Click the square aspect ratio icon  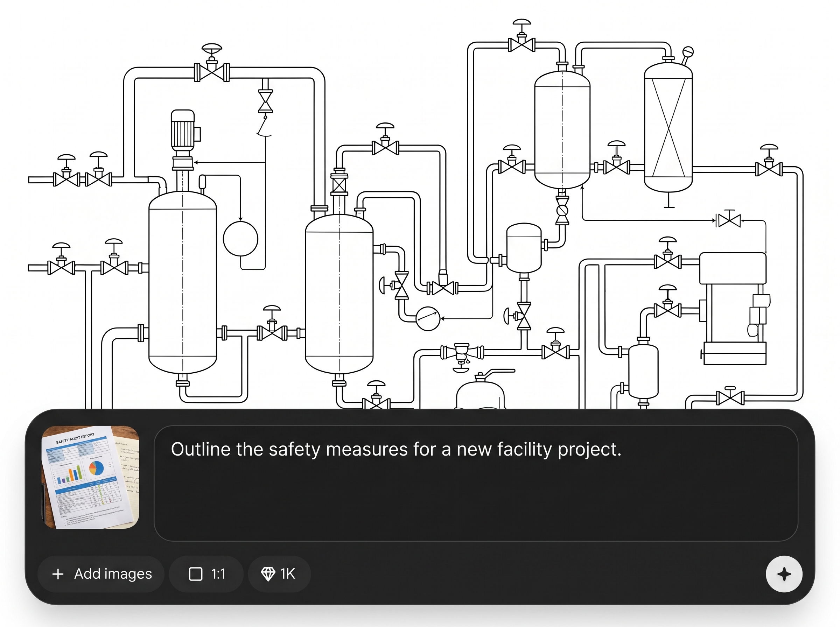click(x=196, y=574)
